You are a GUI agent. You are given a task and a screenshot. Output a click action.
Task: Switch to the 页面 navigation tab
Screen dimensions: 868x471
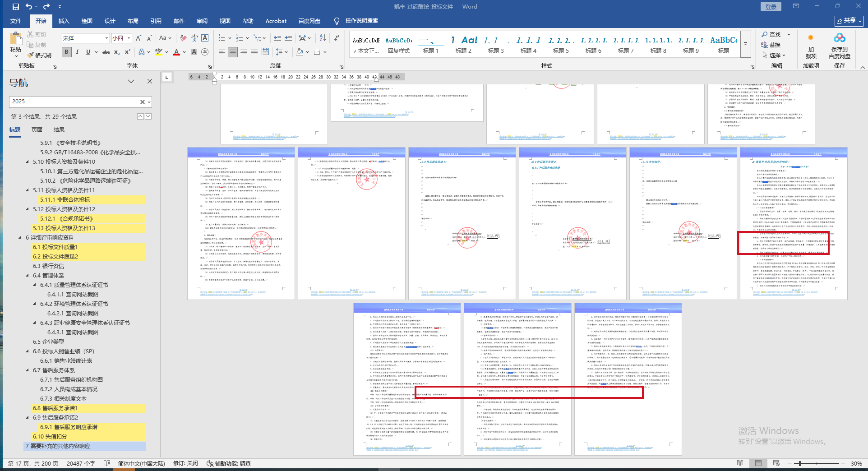click(x=37, y=129)
